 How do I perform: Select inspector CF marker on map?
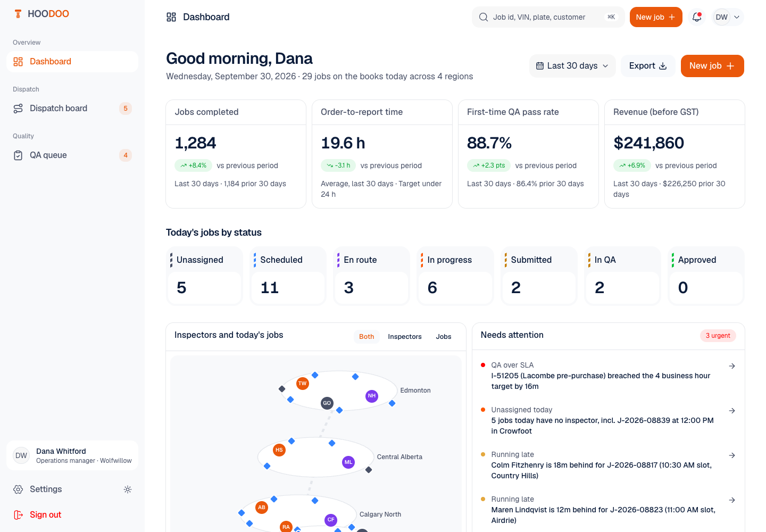[x=331, y=520]
